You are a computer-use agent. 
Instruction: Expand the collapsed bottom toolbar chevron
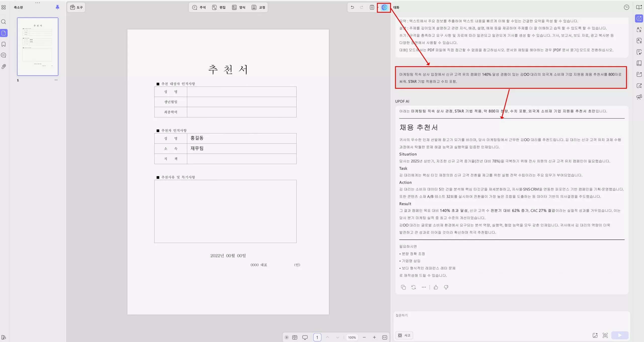click(x=286, y=337)
